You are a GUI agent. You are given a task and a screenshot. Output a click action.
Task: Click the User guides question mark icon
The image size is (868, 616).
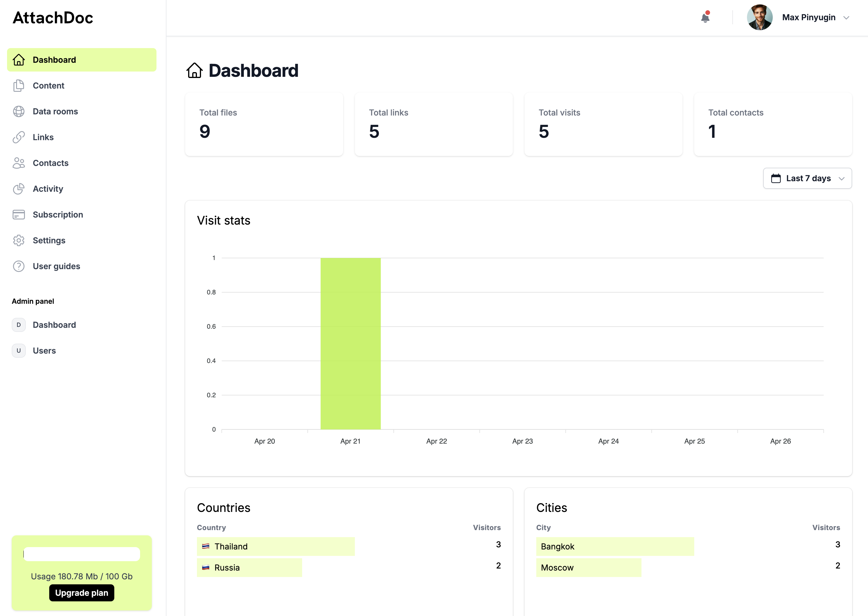pyautogui.click(x=18, y=266)
